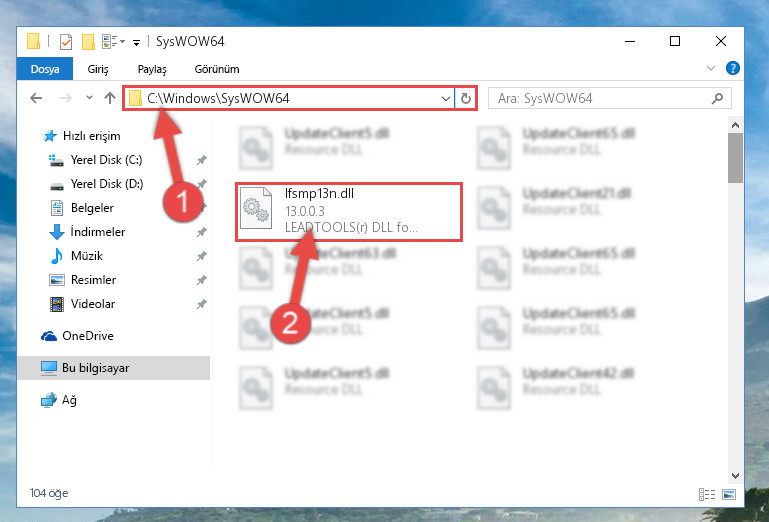The image size is (769, 522).
Task: Click the pin icon next to Videolar
Action: tap(202, 304)
